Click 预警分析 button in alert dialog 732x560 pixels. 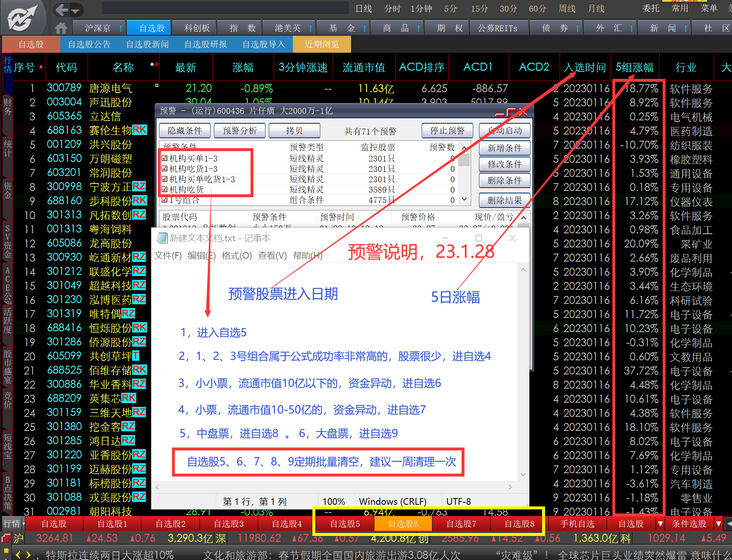click(240, 131)
